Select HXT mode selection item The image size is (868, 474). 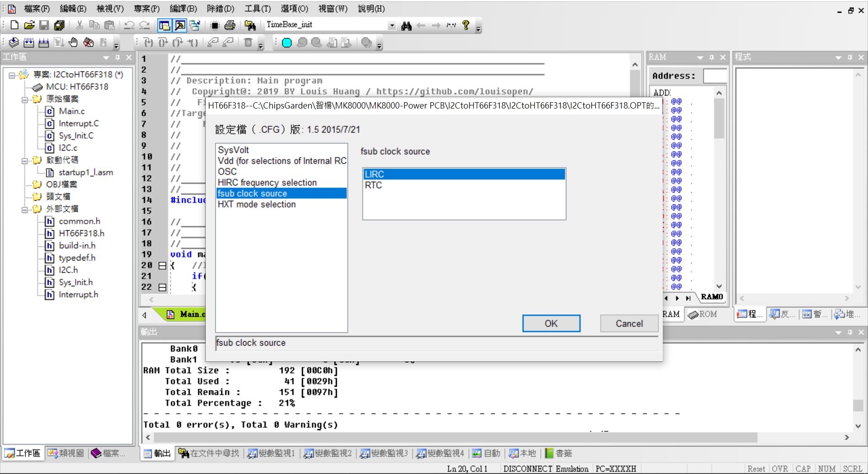281,204
